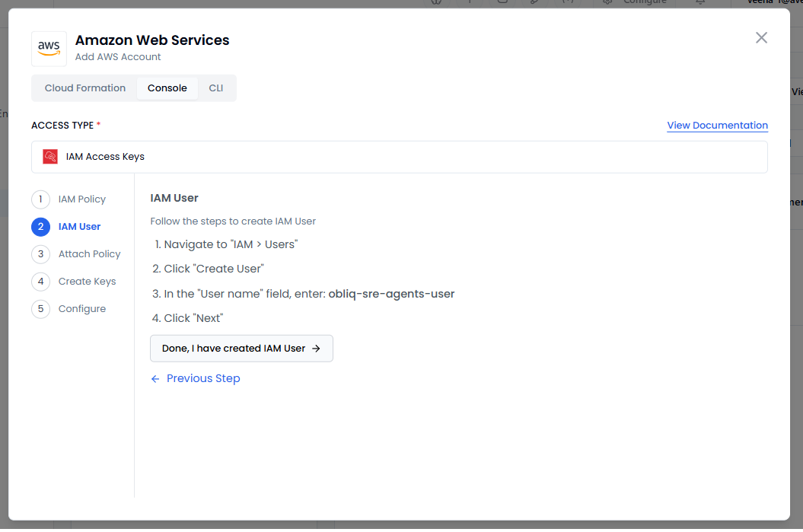803x532 pixels.
Task: Click the ACCESS TYPE field label
Action: [62, 126]
